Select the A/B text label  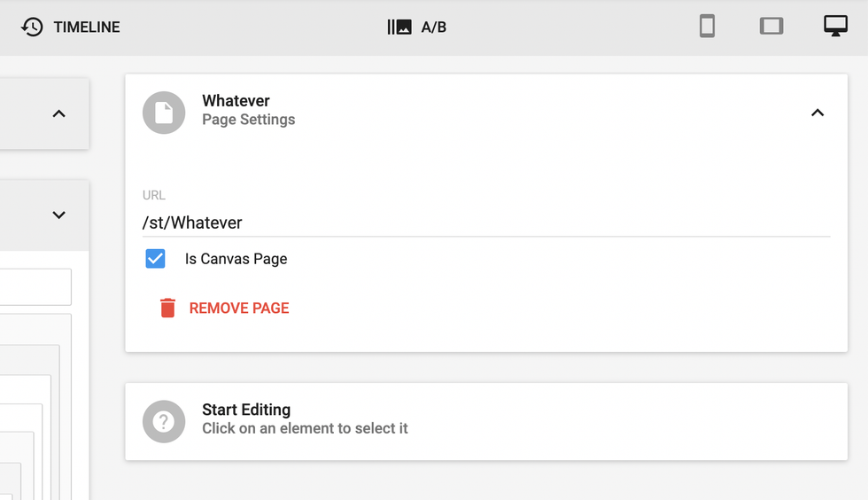(x=434, y=27)
